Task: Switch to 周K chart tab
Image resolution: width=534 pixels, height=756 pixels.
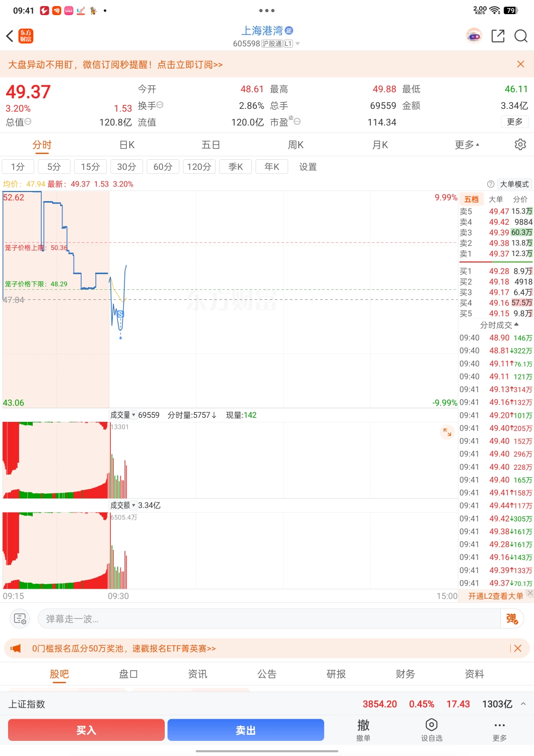Action: 296,145
